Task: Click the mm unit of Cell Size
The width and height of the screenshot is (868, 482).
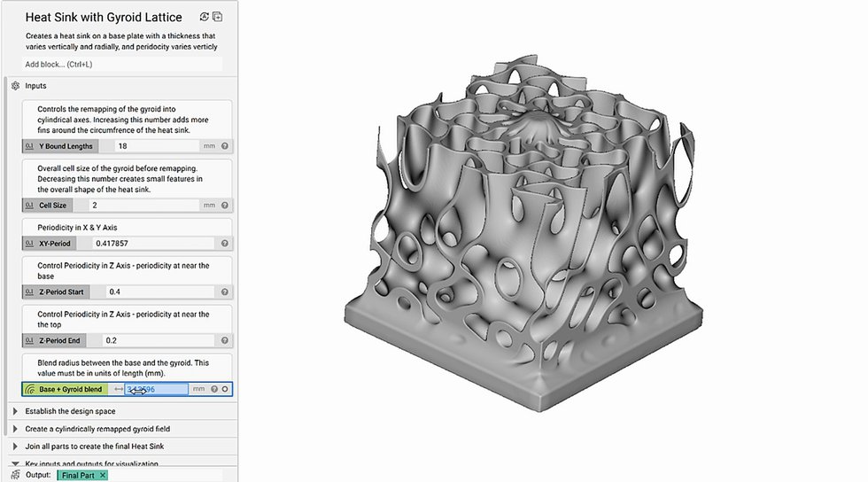Action: click(209, 205)
